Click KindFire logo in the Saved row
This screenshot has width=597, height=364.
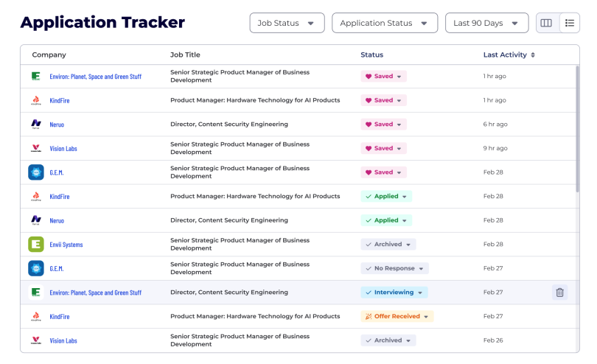click(x=36, y=100)
